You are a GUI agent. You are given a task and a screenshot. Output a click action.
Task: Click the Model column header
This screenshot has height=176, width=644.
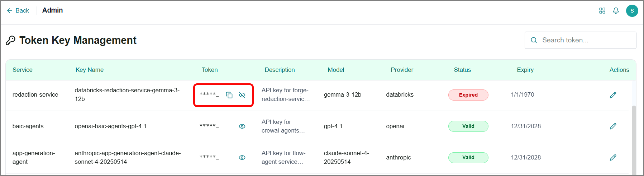click(x=336, y=70)
